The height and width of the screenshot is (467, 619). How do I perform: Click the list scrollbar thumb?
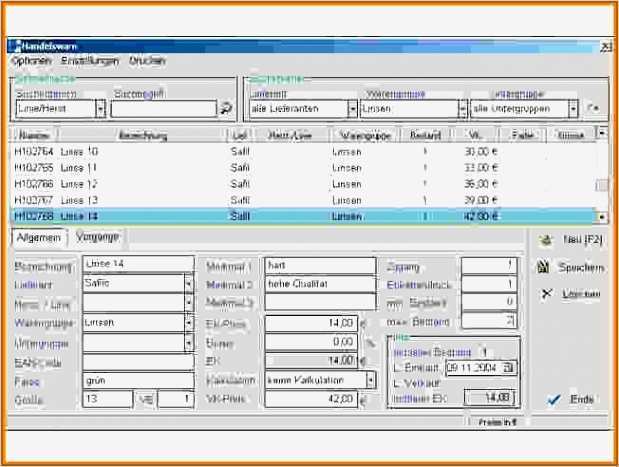[602, 185]
